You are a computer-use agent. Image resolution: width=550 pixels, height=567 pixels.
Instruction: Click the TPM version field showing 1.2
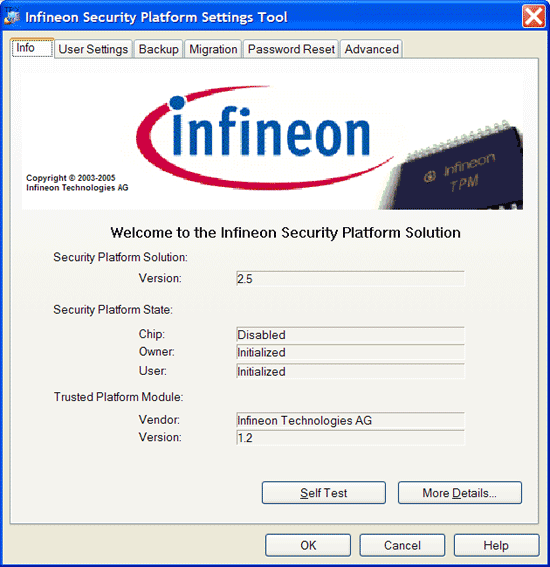(x=350, y=438)
